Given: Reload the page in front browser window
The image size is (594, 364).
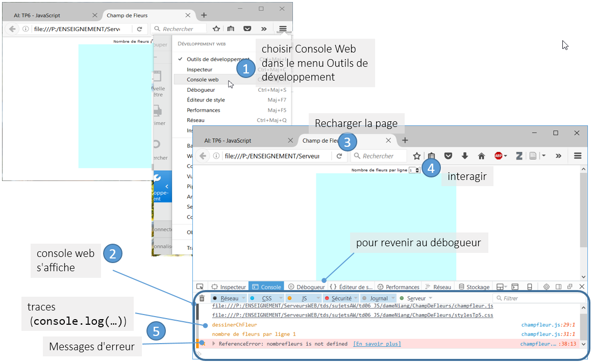Looking at the screenshot, I should pos(339,156).
